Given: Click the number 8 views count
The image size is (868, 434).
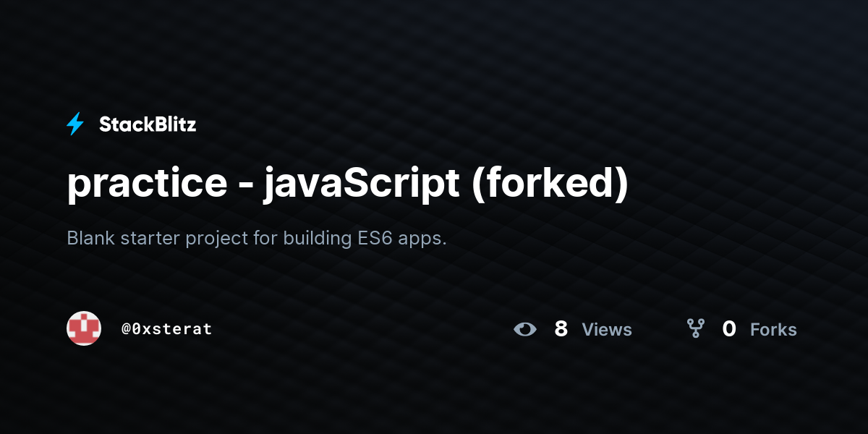Looking at the screenshot, I should (561, 329).
